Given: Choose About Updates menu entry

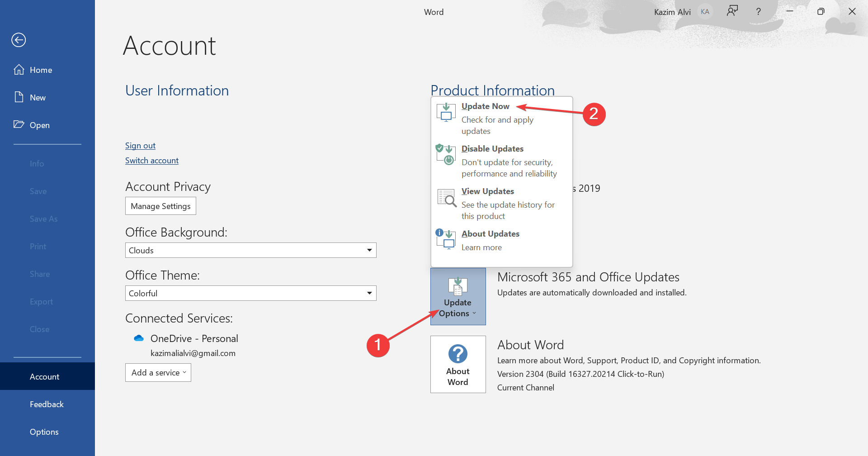Looking at the screenshot, I should 502,241.
